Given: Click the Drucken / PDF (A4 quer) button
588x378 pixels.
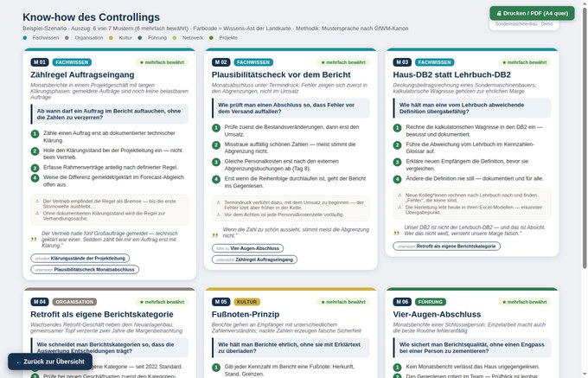Looking at the screenshot, I should pos(532,13).
